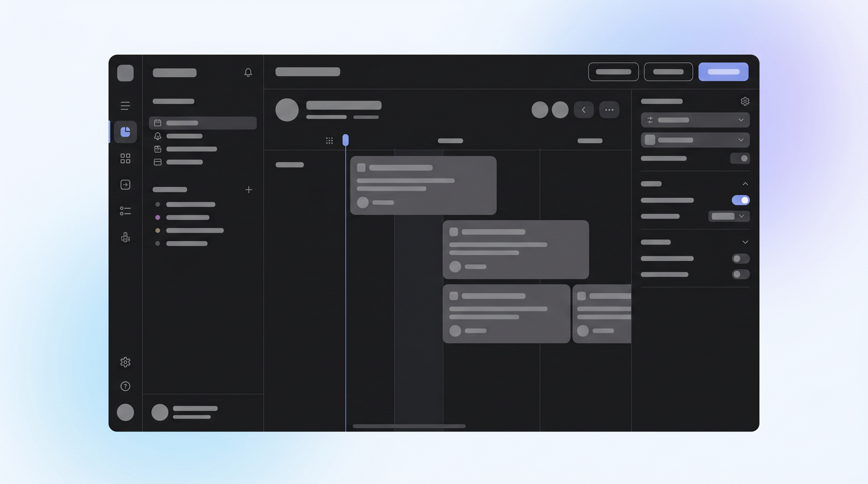Open the hamburger menu icon in the left rail

click(125, 106)
